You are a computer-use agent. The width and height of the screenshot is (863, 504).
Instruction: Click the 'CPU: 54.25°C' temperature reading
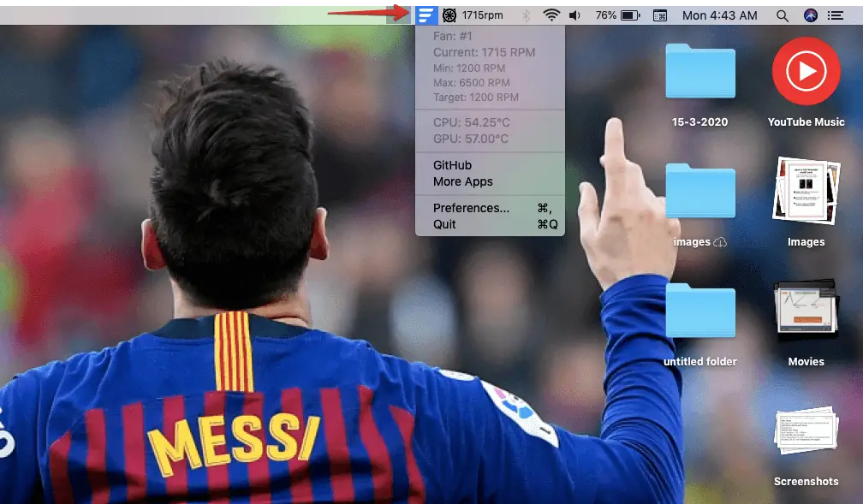pos(490,122)
